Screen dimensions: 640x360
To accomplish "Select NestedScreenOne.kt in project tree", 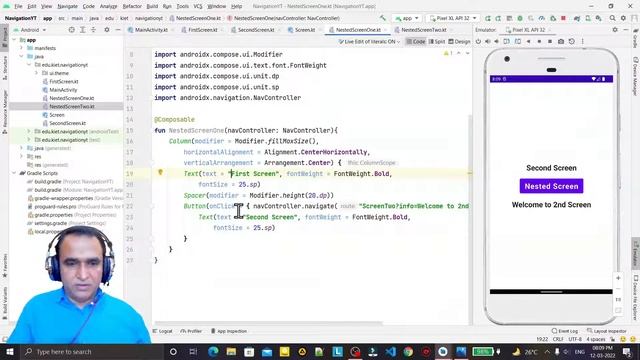I will coord(71,98).
